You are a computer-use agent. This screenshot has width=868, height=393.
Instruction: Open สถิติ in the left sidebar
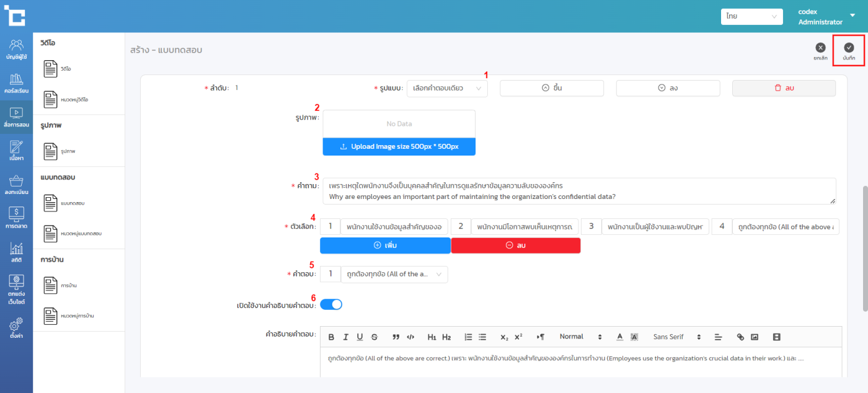coord(16,252)
